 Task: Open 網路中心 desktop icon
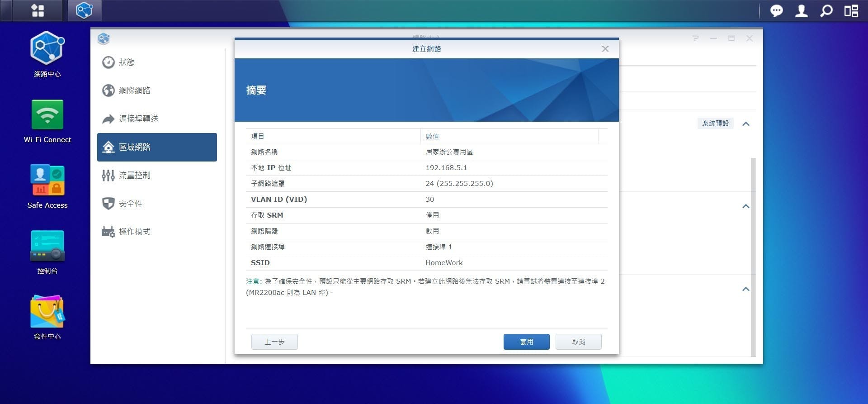click(x=47, y=54)
